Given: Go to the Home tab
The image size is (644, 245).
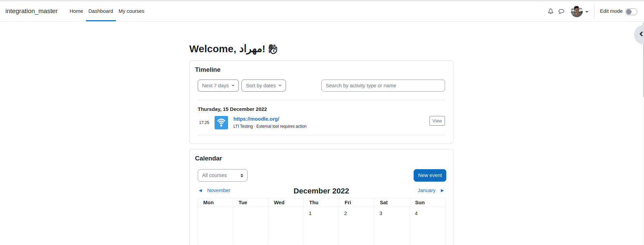Looking at the screenshot, I should [76, 11].
